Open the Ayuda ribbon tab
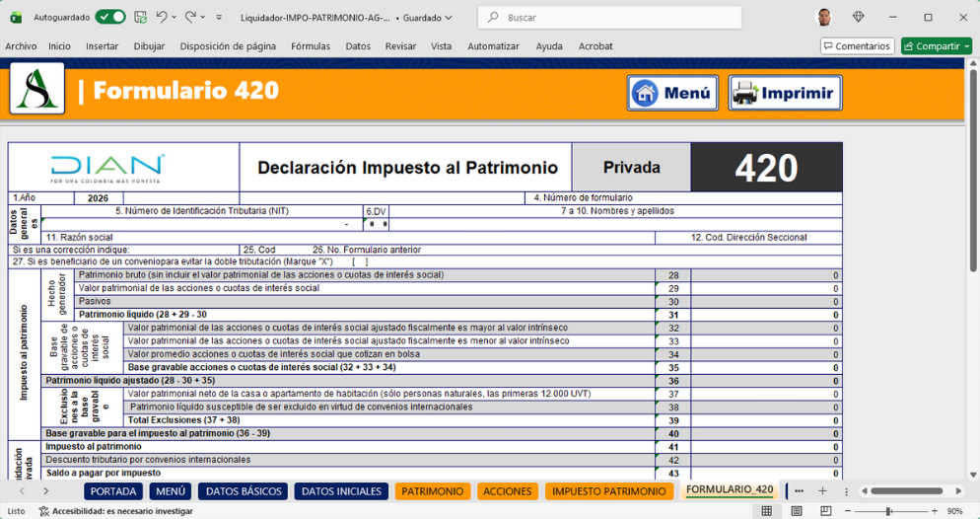980x519 pixels. pyautogui.click(x=549, y=46)
